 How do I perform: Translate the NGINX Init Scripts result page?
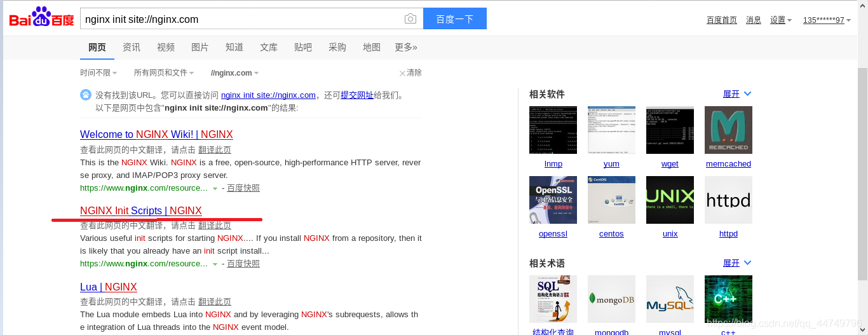pos(215,226)
